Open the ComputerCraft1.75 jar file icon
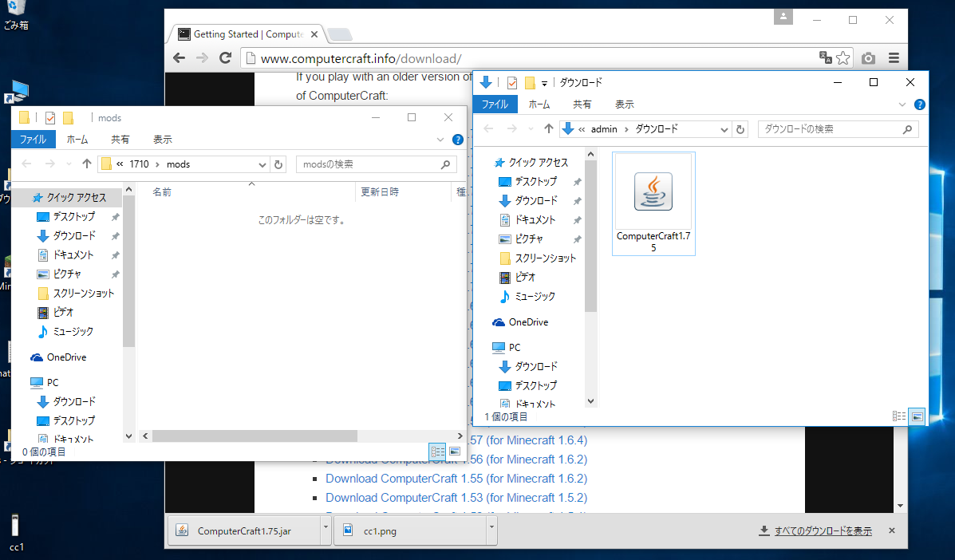The width and height of the screenshot is (955, 560). pos(653,193)
